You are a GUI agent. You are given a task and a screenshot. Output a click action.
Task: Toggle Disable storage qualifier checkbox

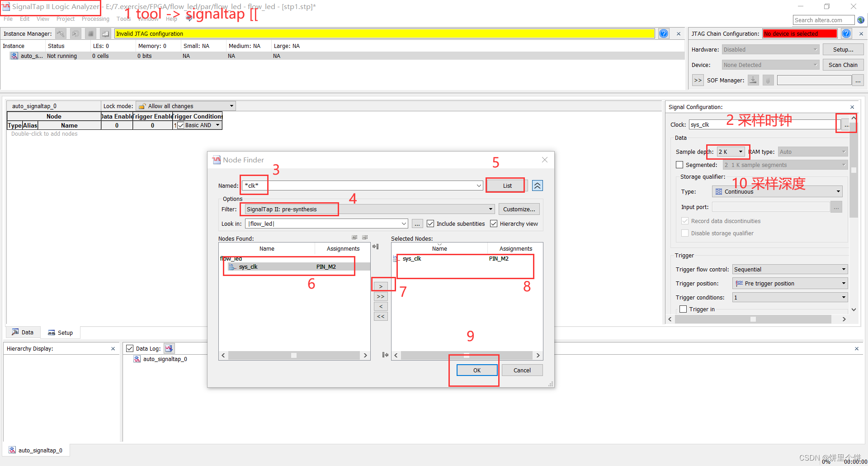coord(685,233)
